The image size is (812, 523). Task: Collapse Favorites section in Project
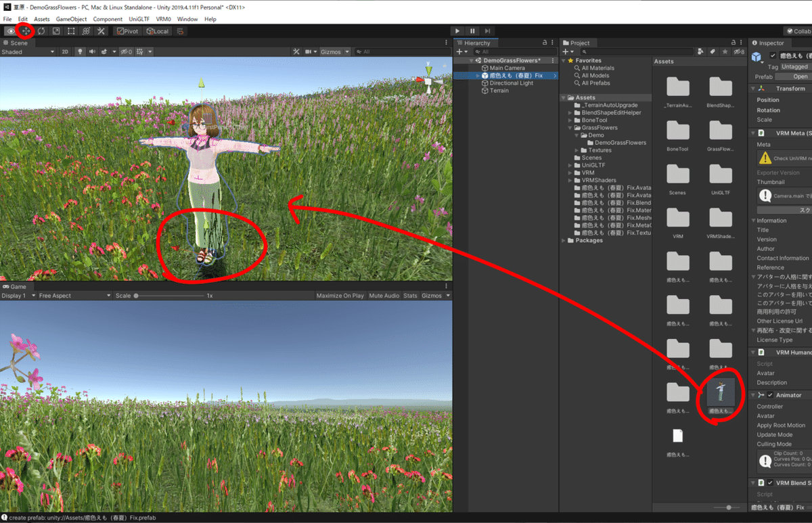pos(564,61)
